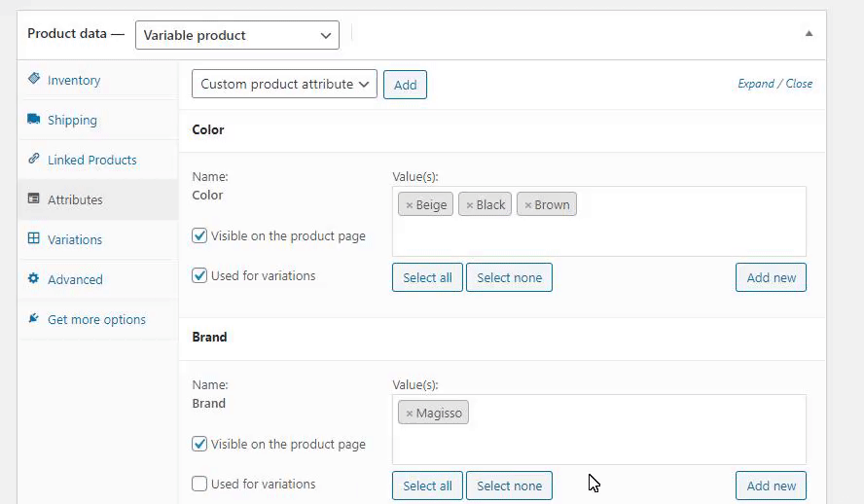Click the Inventory tab icon
The height and width of the screenshot is (504, 864).
click(x=34, y=80)
